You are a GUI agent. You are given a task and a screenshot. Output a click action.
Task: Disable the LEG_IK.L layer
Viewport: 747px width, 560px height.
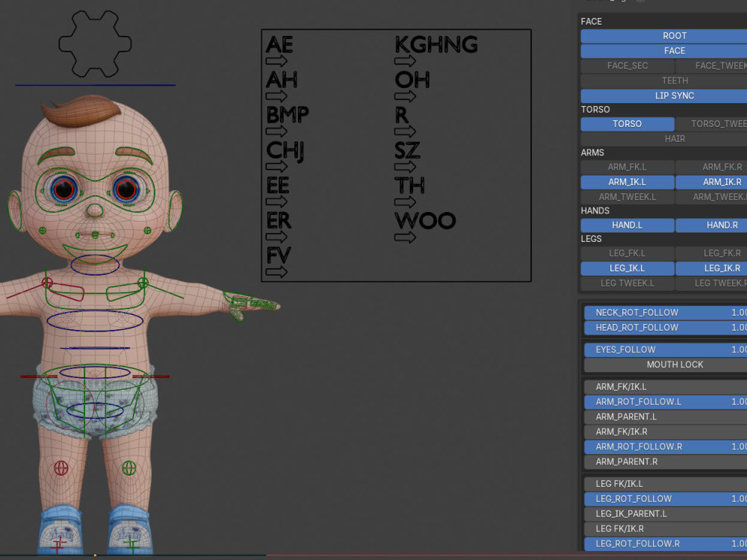pos(627,269)
